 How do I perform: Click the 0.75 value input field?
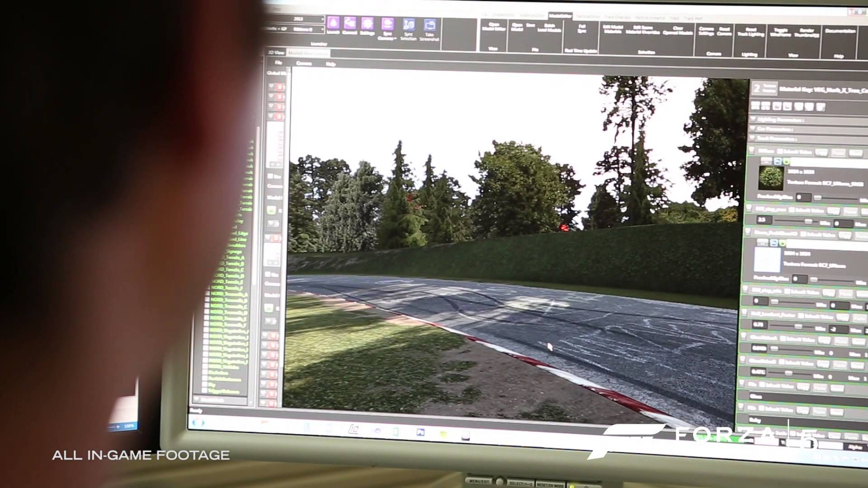[759, 325]
